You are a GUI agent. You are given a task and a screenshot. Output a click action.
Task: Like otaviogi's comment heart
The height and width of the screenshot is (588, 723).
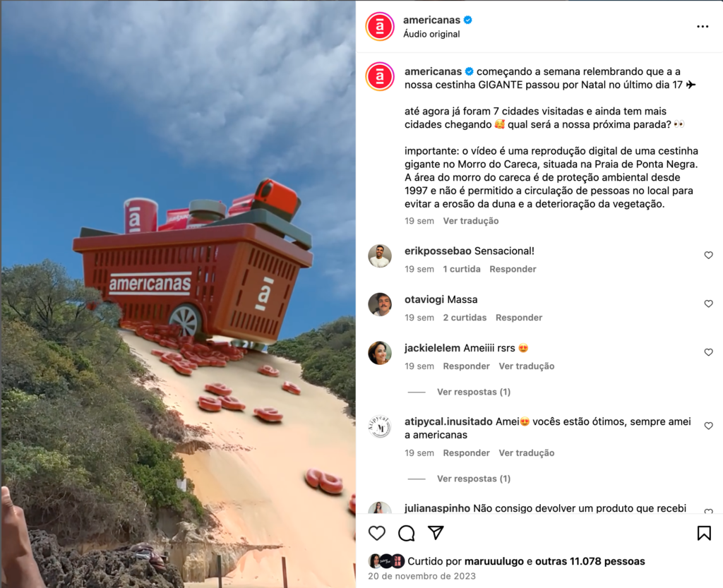coord(709,304)
